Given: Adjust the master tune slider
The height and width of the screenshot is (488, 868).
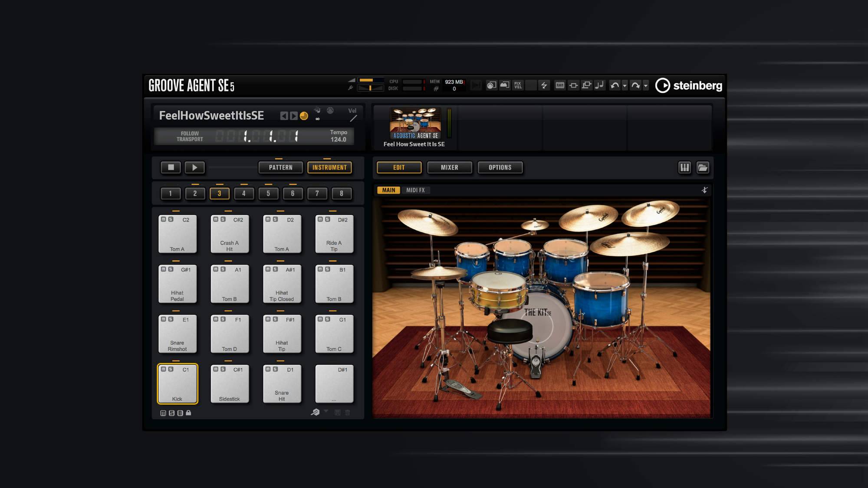Looking at the screenshot, I should [371, 88].
